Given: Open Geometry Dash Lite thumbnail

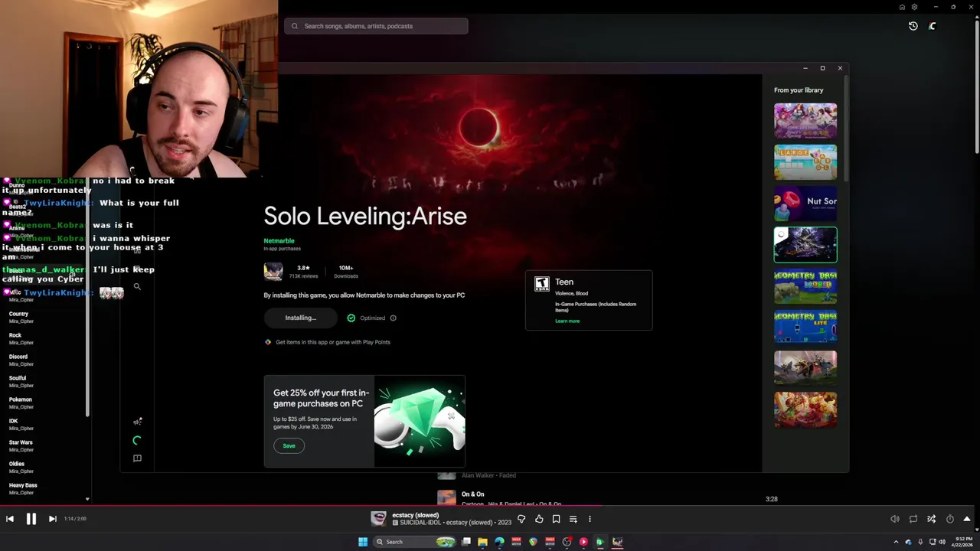Looking at the screenshot, I should click(x=805, y=328).
